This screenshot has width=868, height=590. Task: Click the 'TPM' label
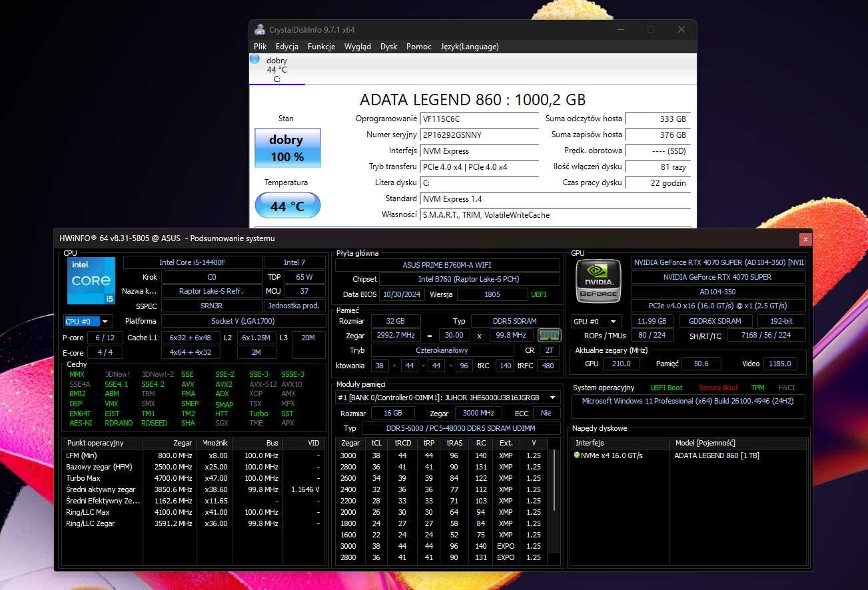click(757, 388)
